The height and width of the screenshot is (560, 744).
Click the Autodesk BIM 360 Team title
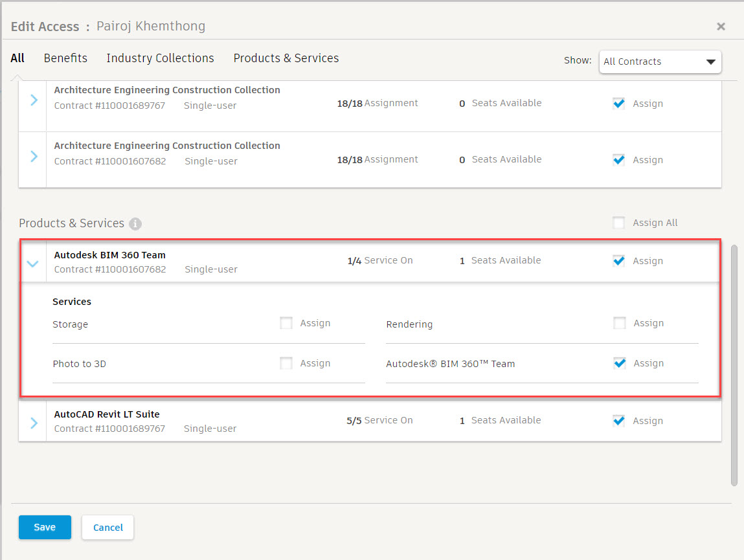coord(109,255)
